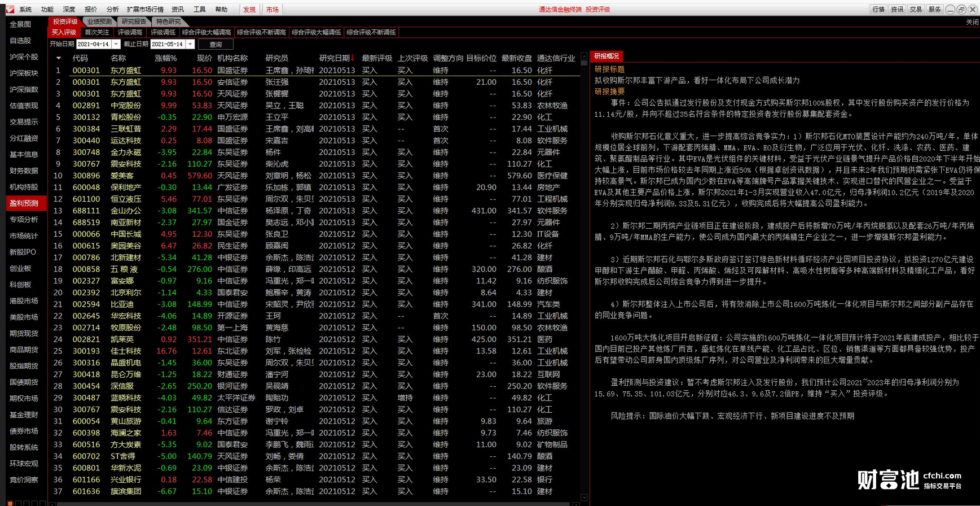Viewport: 980px width, 506px height.
Task: Click the orange page indicator square at bottom left
Action: coord(10,503)
